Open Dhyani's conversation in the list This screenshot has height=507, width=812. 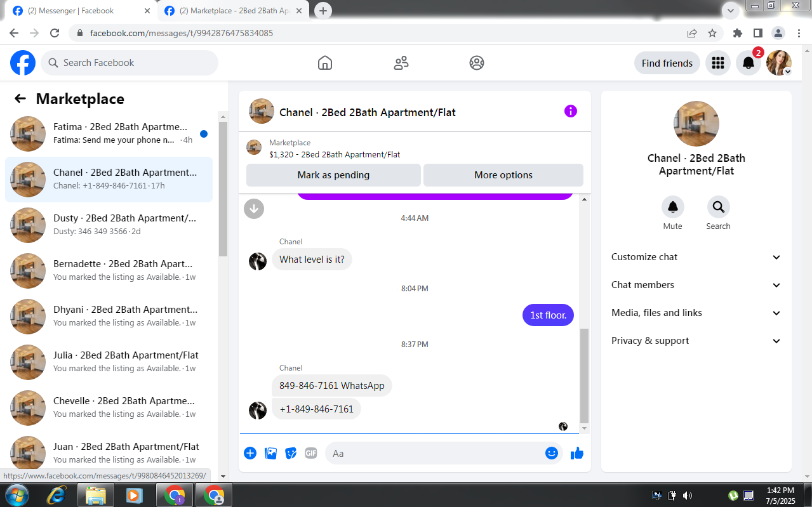coord(109,317)
